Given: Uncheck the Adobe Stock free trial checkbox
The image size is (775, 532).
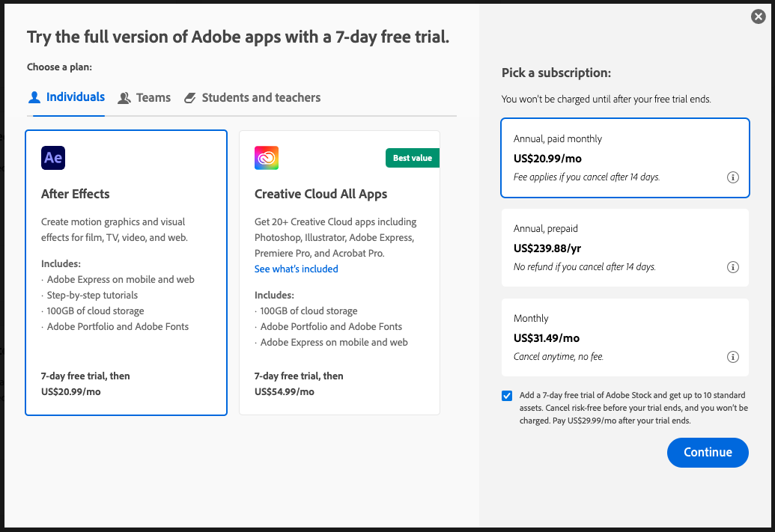Looking at the screenshot, I should coord(507,396).
